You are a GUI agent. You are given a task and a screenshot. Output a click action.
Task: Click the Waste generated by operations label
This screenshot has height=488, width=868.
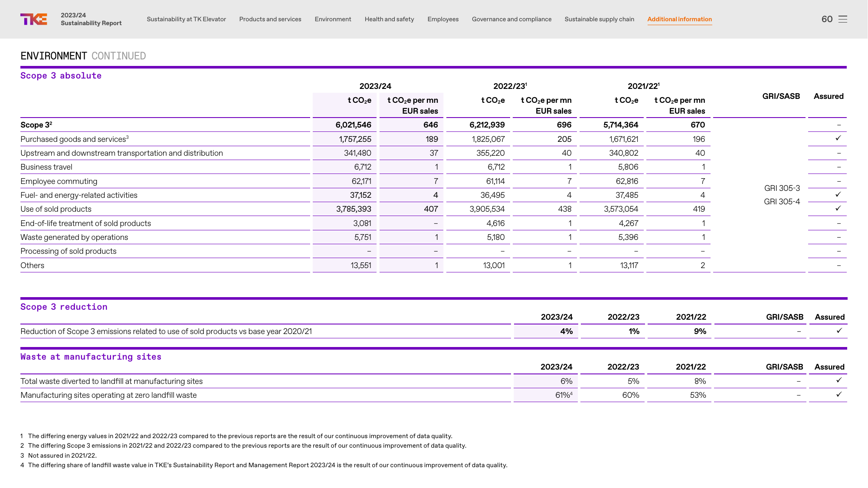coord(74,237)
